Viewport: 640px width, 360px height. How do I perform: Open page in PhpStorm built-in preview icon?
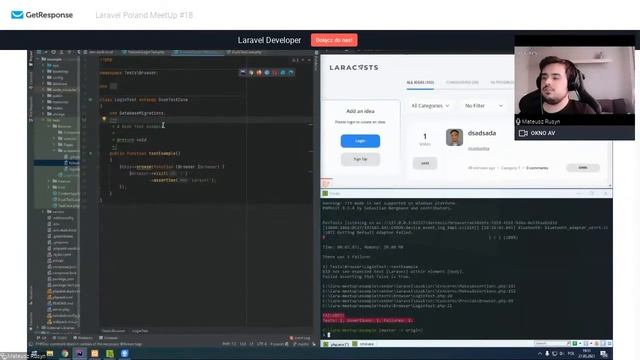(x=243, y=73)
